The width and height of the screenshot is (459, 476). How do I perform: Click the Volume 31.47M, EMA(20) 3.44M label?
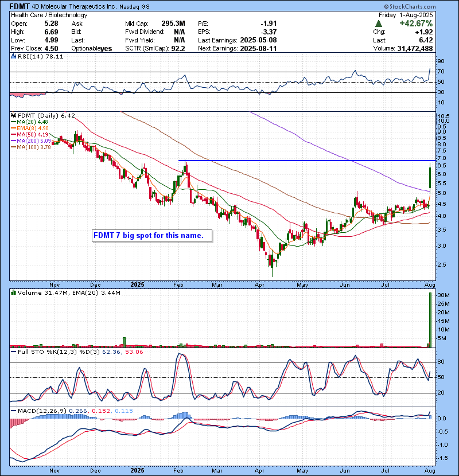click(x=69, y=292)
